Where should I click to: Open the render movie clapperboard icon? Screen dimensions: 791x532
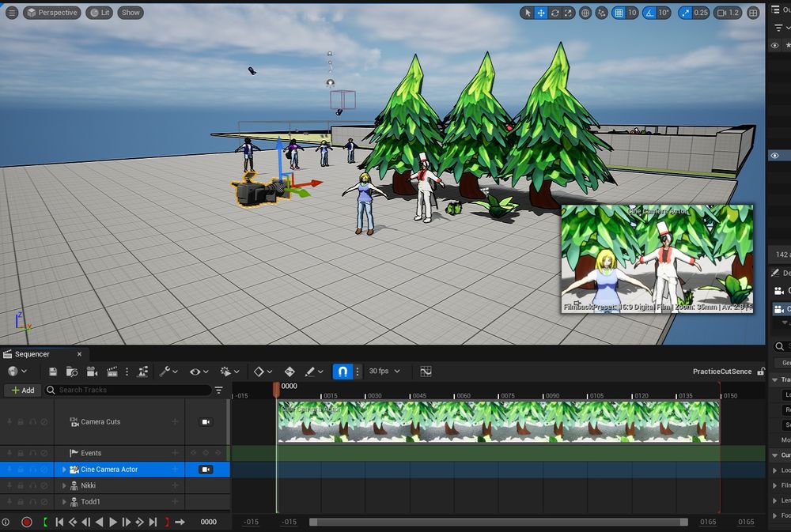[112, 372]
